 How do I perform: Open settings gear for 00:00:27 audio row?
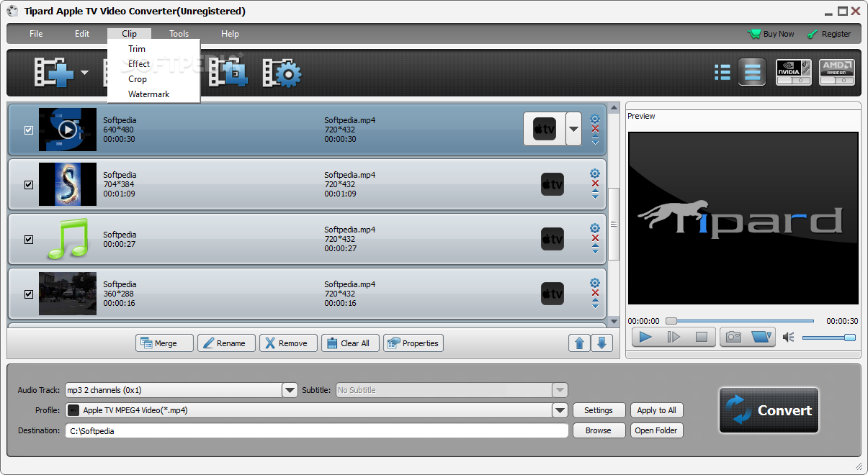595,228
